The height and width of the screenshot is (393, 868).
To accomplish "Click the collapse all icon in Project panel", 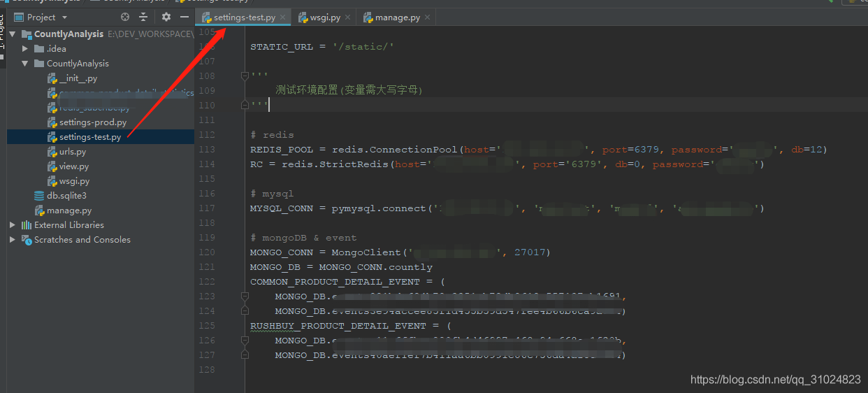I will pyautogui.click(x=143, y=17).
